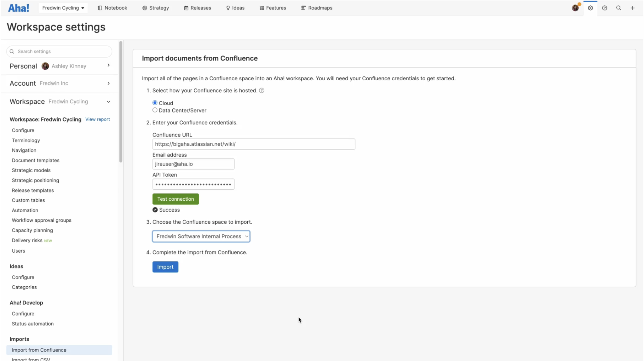Click the Email address field
644x361 pixels.
(193, 164)
